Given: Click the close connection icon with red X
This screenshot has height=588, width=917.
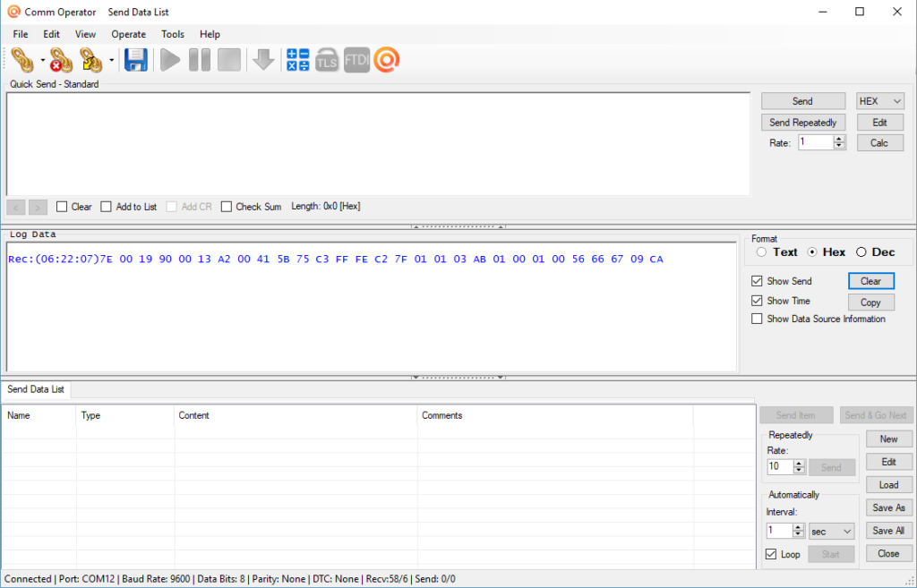Looking at the screenshot, I should [x=60, y=60].
